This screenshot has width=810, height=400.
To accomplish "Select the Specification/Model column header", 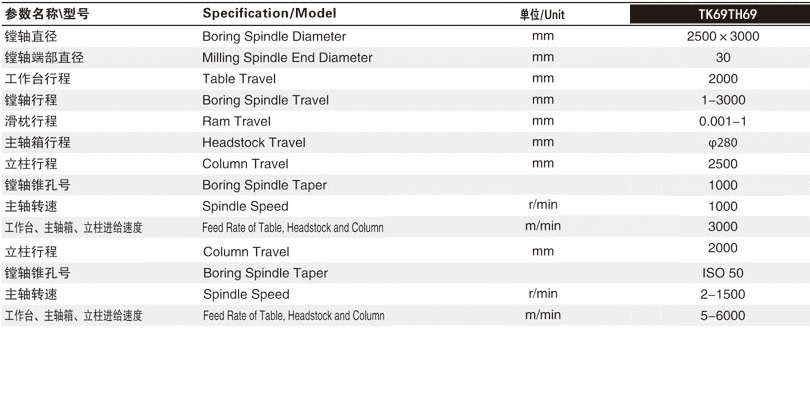I will coord(269,14).
